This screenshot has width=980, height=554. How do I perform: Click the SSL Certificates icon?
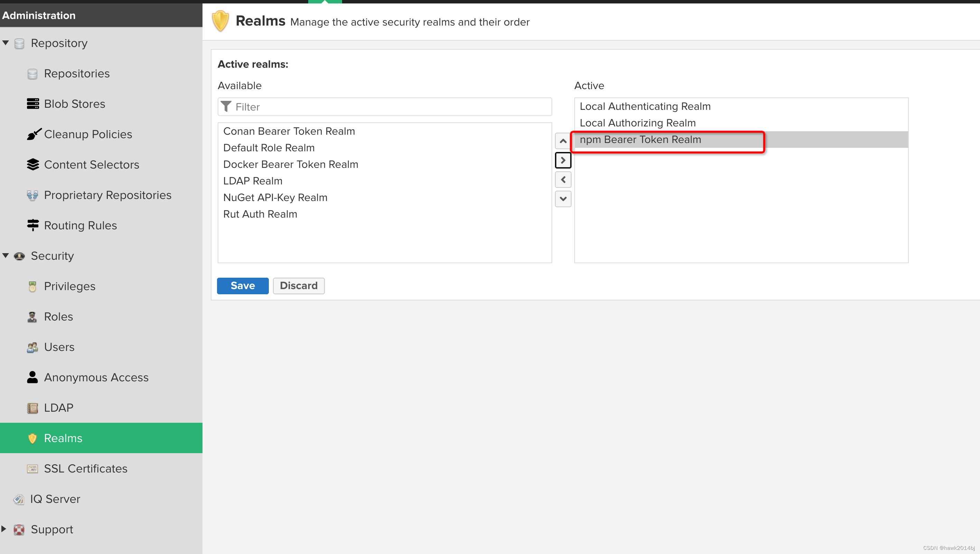[x=32, y=468]
